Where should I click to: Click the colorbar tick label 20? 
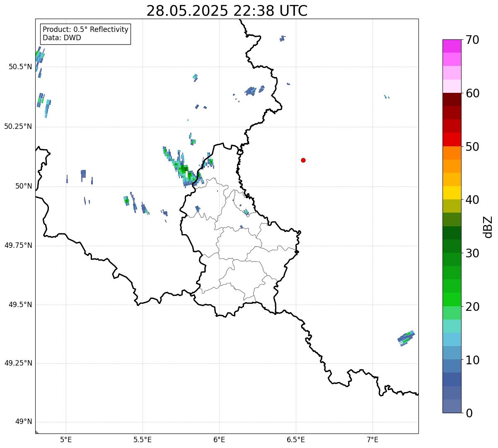[473, 307]
